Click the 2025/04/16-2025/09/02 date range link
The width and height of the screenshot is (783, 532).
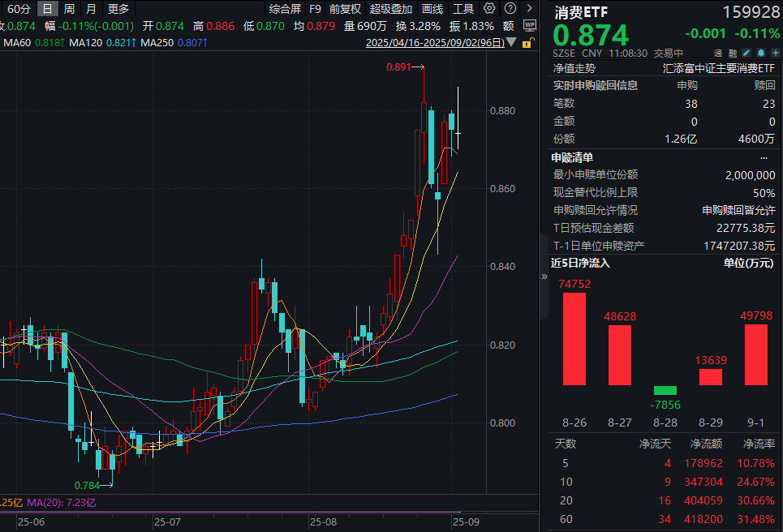point(435,42)
